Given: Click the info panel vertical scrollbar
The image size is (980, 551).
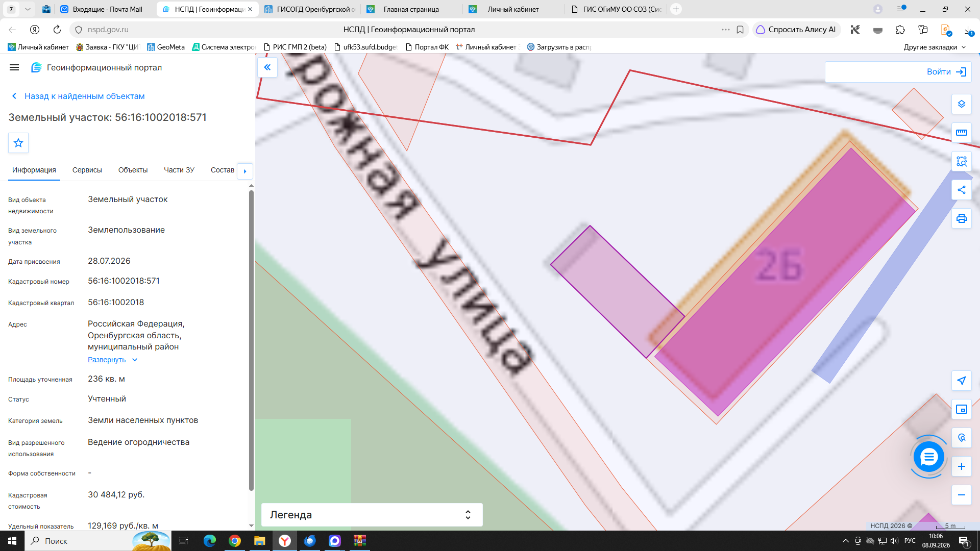Looking at the screenshot, I should tap(251, 340).
